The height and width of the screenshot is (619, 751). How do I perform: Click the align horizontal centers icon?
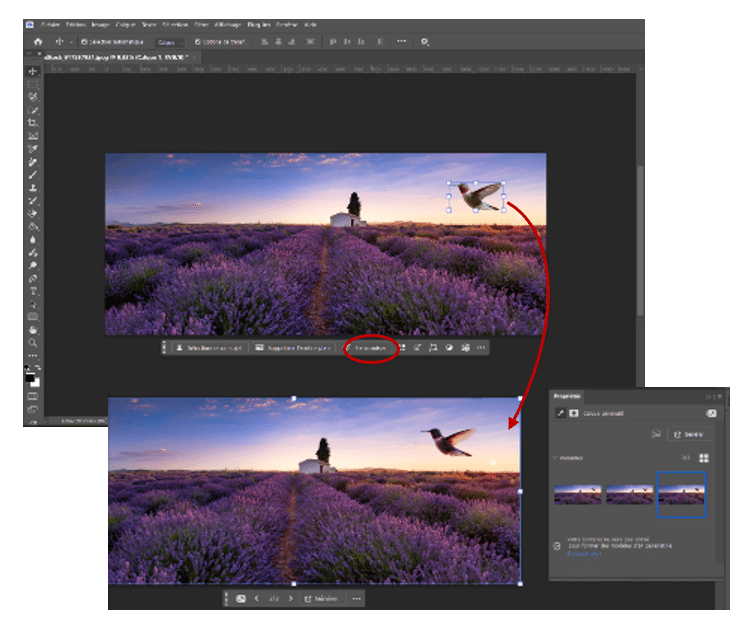click(x=278, y=42)
